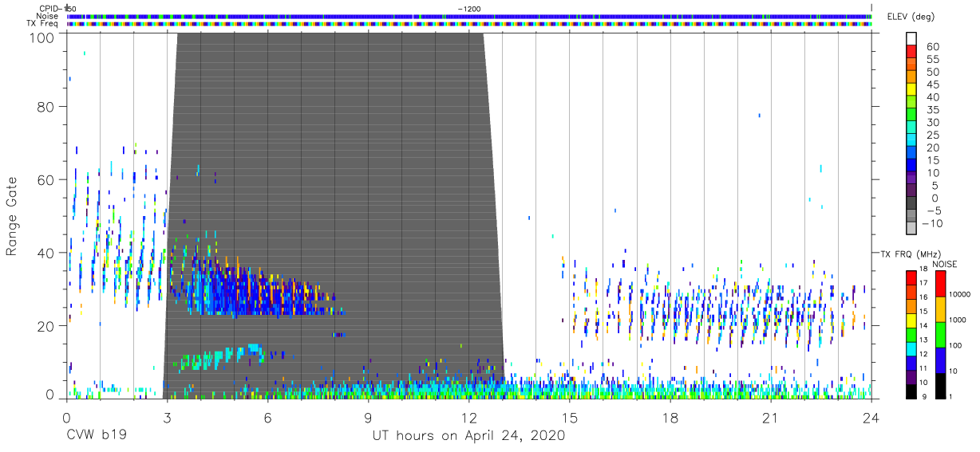Click x-axis tick label '24'
This screenshot has height=452, width=980.
pyautogui.click(x=871, y=417)
